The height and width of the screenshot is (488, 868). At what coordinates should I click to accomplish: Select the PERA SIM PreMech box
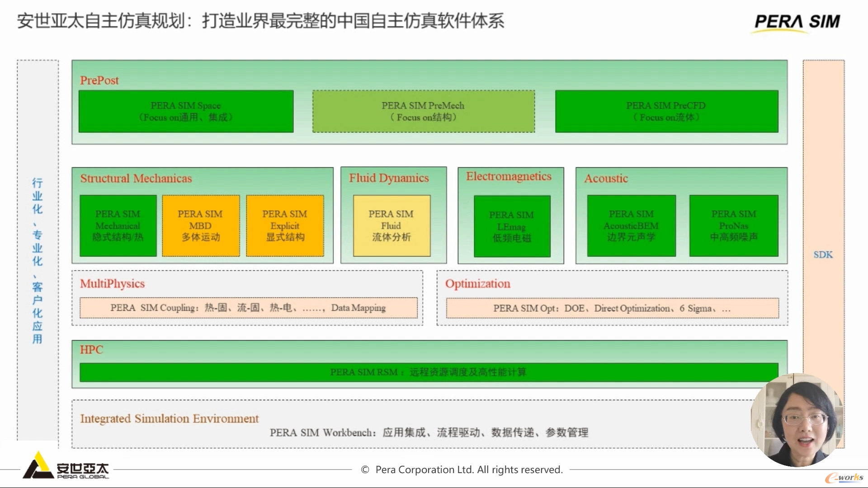tap(423, 112)
